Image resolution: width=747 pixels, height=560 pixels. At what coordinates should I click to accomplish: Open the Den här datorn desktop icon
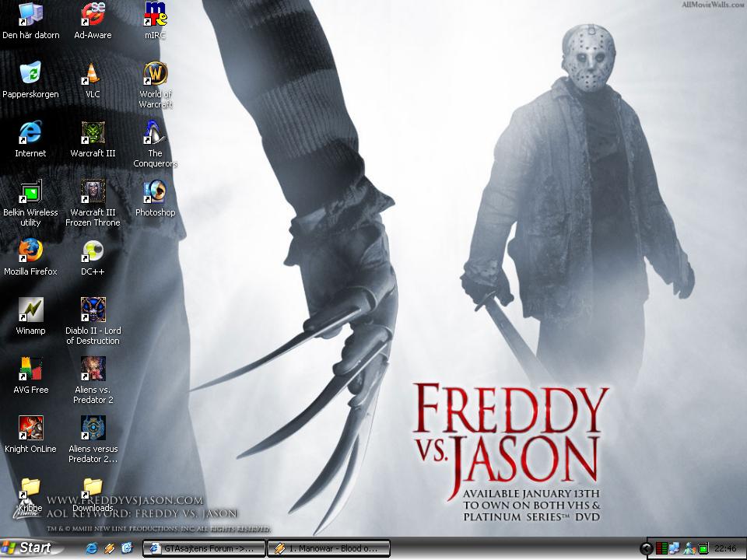pyautogui.click(x=31, y=22)
